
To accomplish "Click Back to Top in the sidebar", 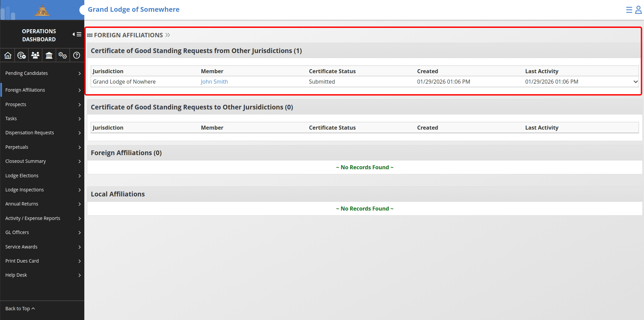I will pyautogui.click(x=20, y=309).
